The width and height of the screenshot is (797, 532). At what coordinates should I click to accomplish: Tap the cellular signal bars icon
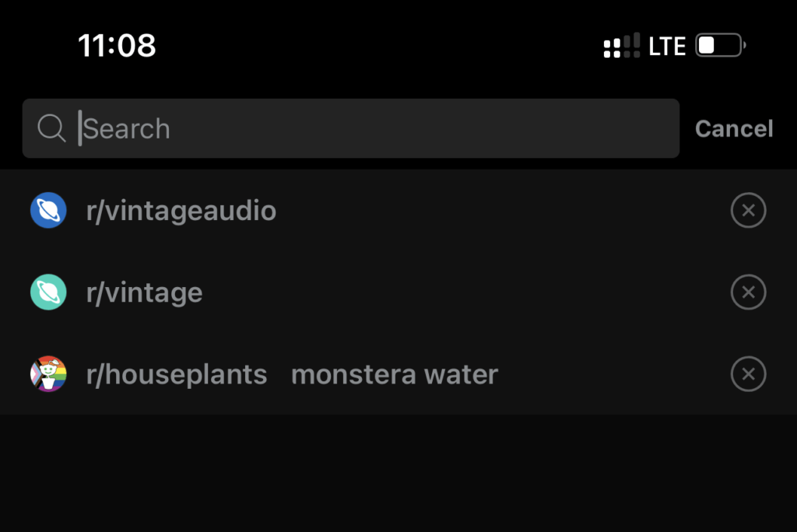[620, 45]
